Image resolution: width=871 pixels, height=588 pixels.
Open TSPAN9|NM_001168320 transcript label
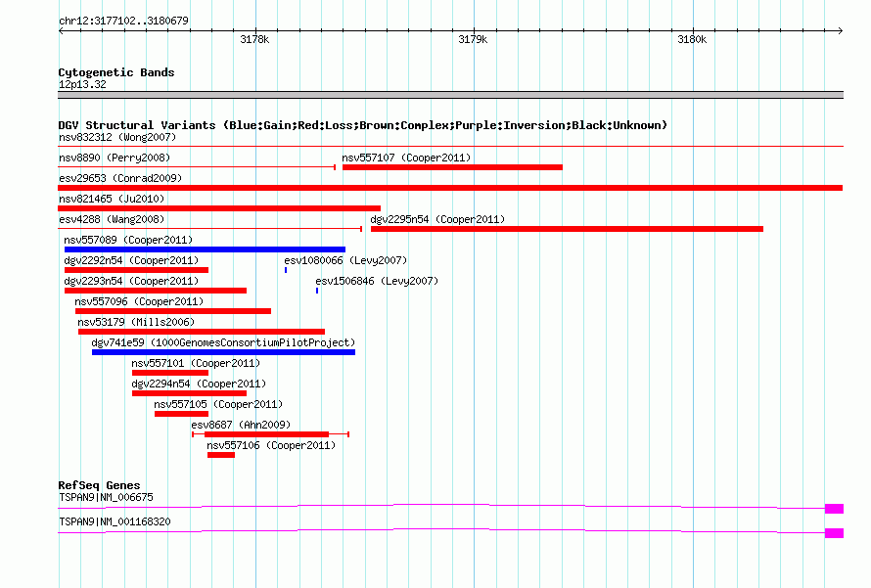coord(115,521)
